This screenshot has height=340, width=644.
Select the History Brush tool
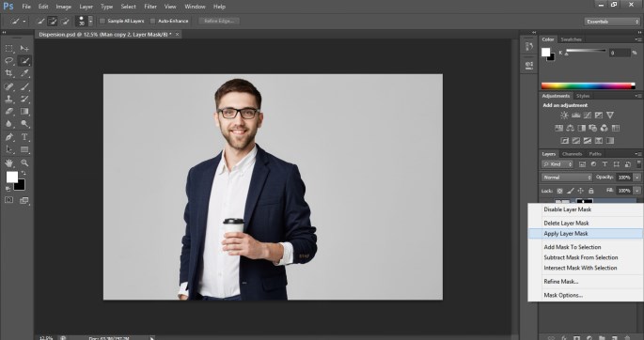point(24,99)
